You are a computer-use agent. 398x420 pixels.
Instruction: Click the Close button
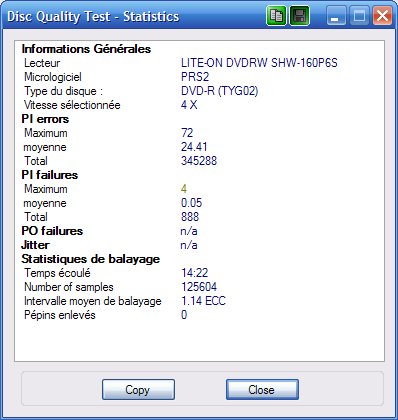pos(262,389)
